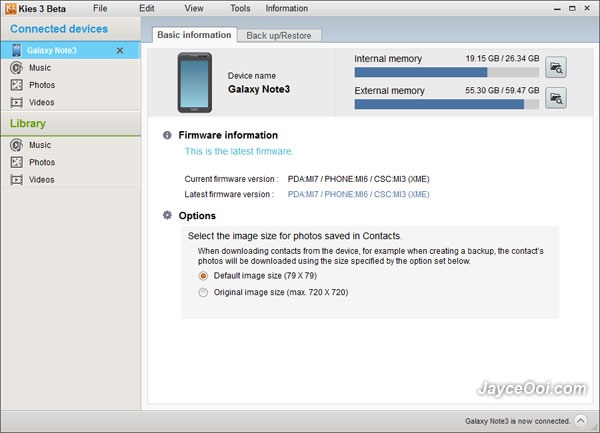This screenshot has height=433, width=600.
Task: Open Photos label under Connected devices
Action: 42,85
